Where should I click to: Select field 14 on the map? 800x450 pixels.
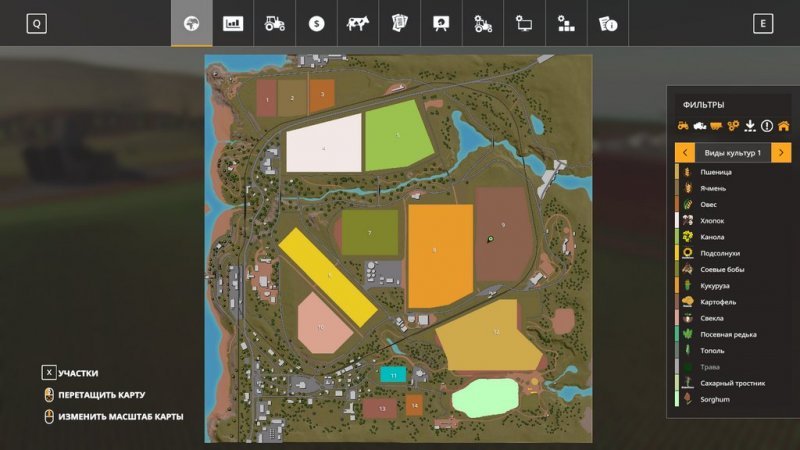pyautogui.click(x=414, y=405)
